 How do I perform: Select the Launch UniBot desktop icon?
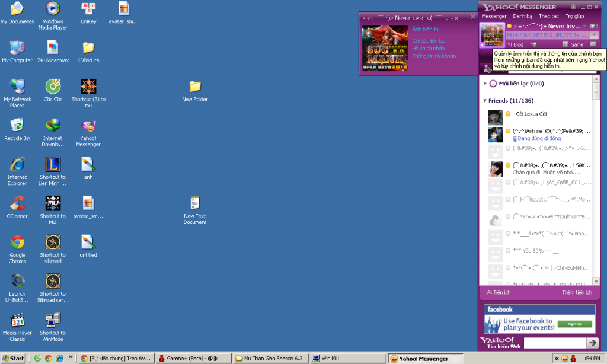(17, 289)
